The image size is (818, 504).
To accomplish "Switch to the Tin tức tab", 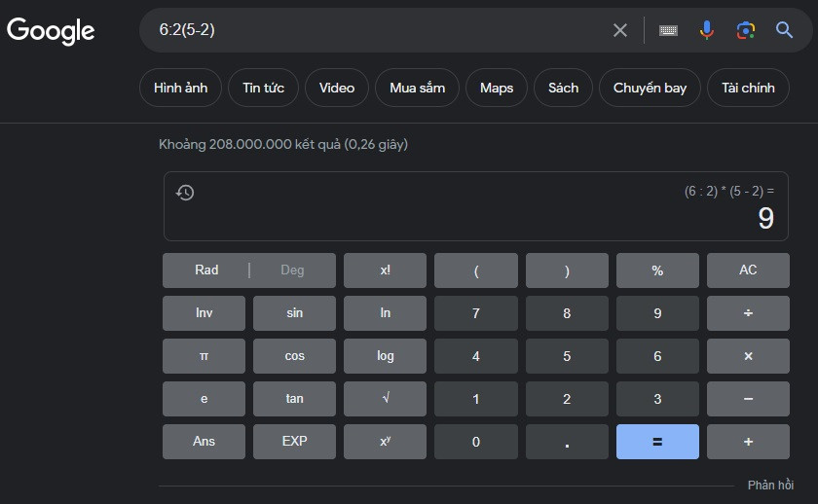I will click(264, 88).
